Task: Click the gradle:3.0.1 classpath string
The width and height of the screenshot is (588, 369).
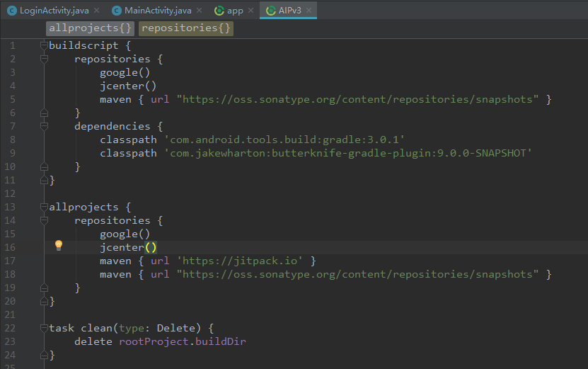Action: coord(284,140)
